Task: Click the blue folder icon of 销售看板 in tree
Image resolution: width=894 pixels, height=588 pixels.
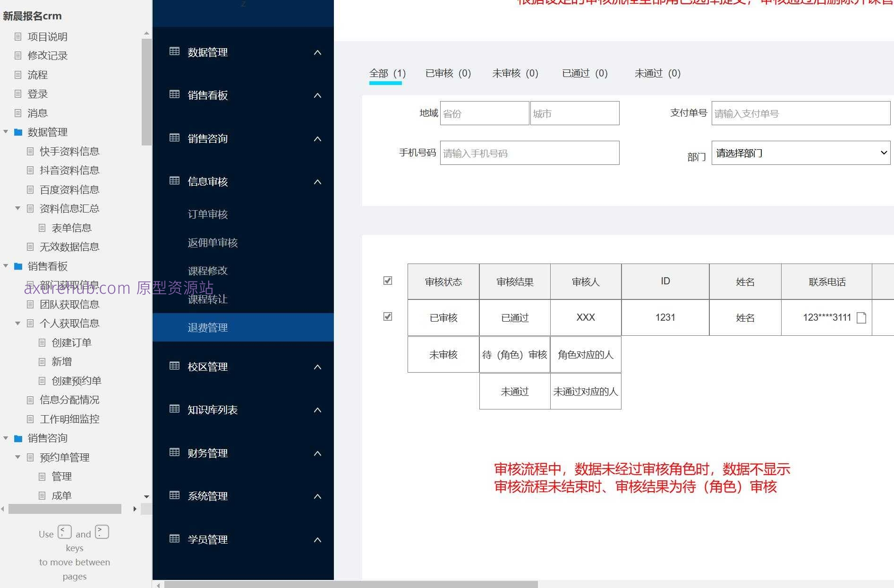Action: click(18, 266)
